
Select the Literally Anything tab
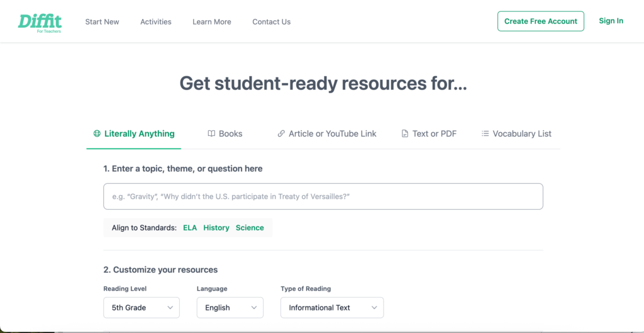point(134,133)
